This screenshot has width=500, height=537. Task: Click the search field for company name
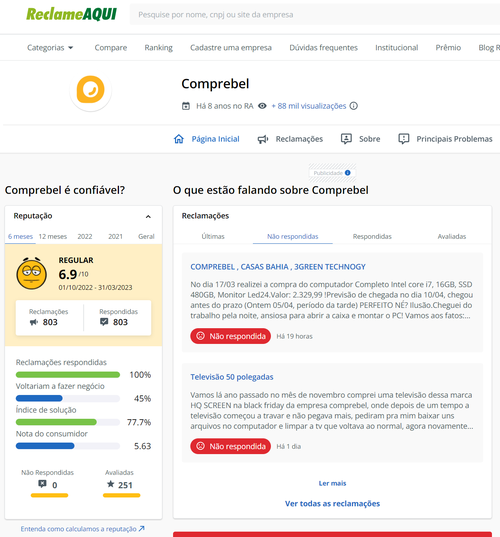click(x=315, y=15)
